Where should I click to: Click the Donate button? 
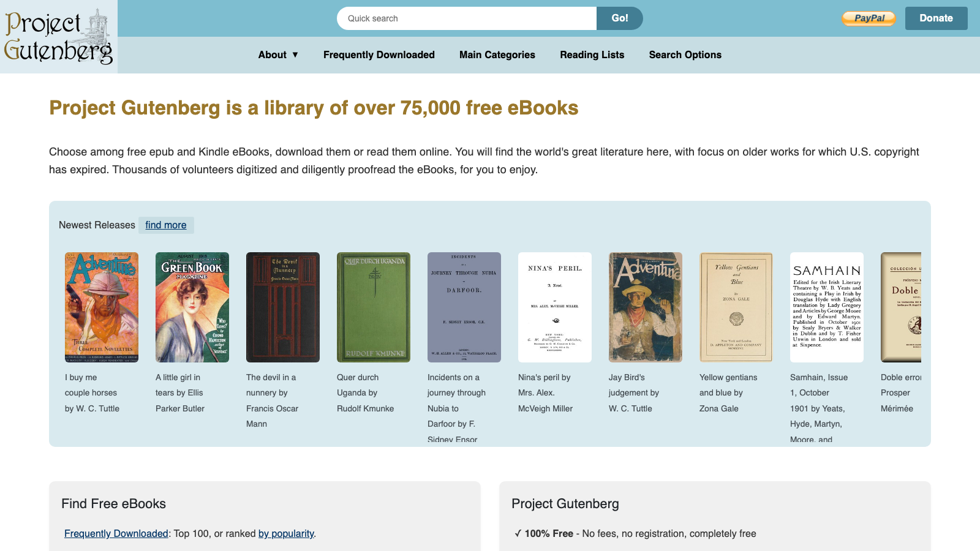click(936, 18)
